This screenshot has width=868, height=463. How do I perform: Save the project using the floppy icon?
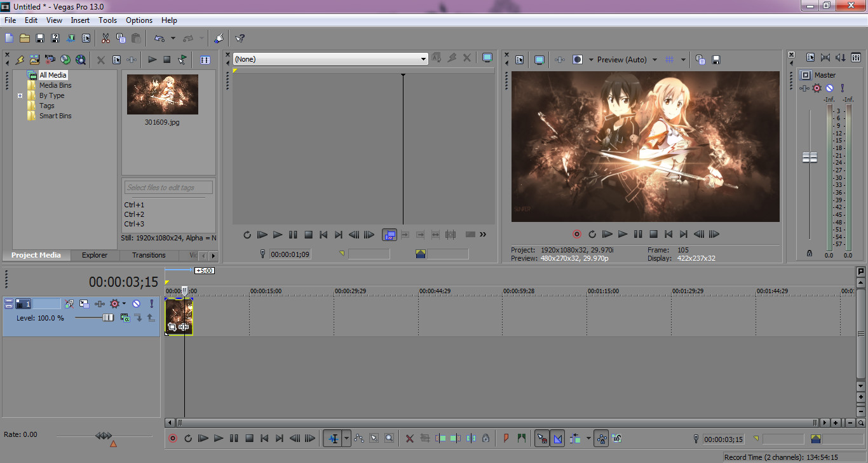coord(40,38)
